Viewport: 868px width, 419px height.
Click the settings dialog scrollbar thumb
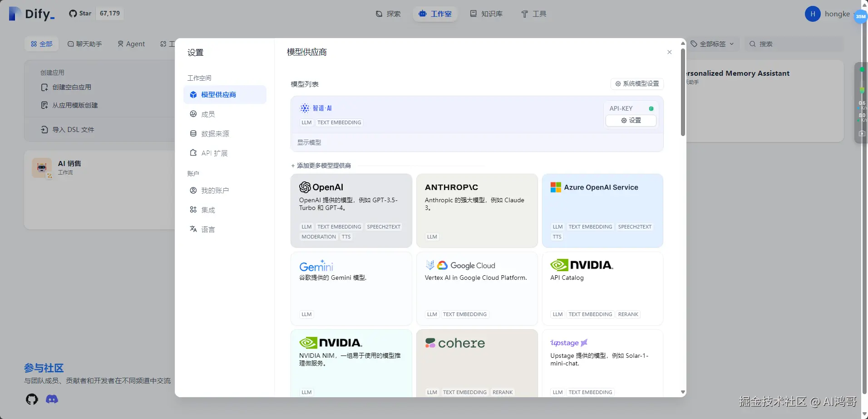[x=683, y=92]
